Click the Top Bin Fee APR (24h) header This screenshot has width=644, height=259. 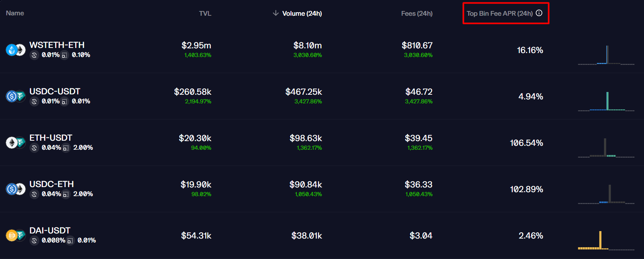point(499,13)
